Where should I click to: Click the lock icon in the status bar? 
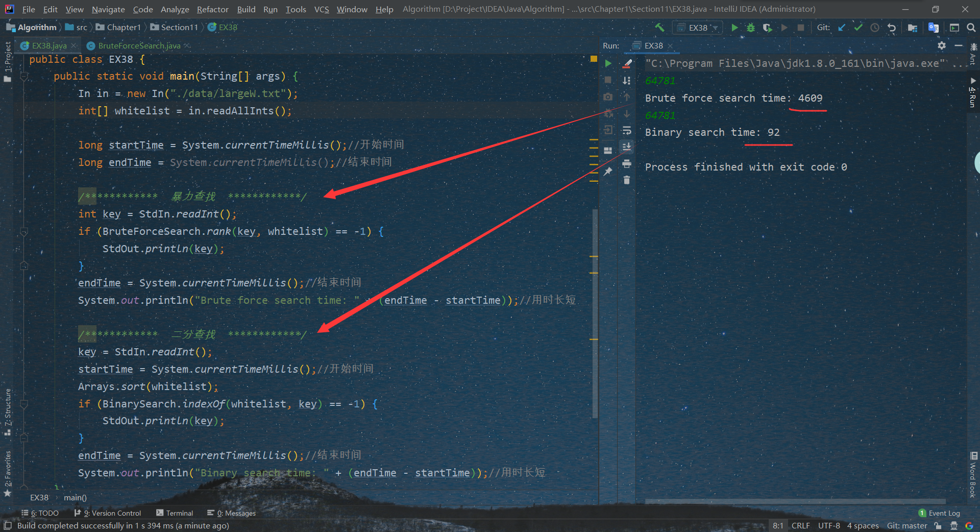(938, 526)
